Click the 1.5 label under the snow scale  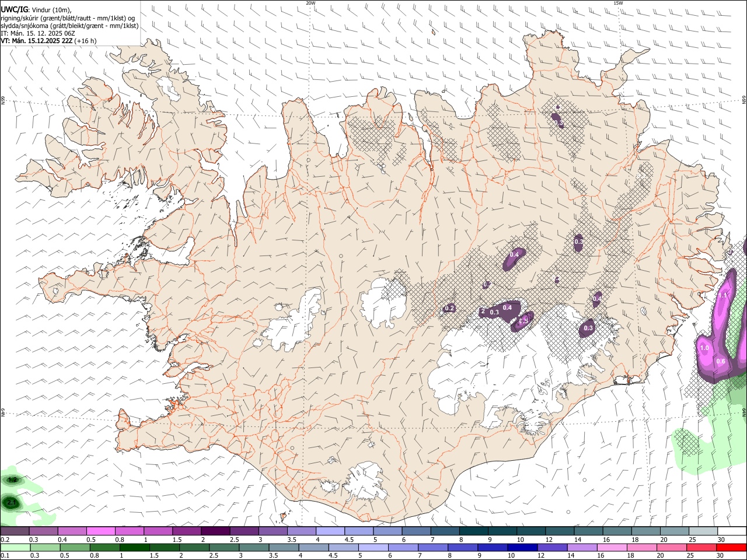pyautogui.click(x=176, y=540)
